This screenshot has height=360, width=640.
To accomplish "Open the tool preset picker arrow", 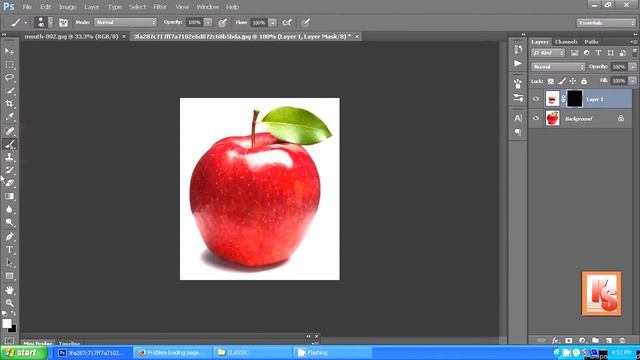I will pos(25,22).
